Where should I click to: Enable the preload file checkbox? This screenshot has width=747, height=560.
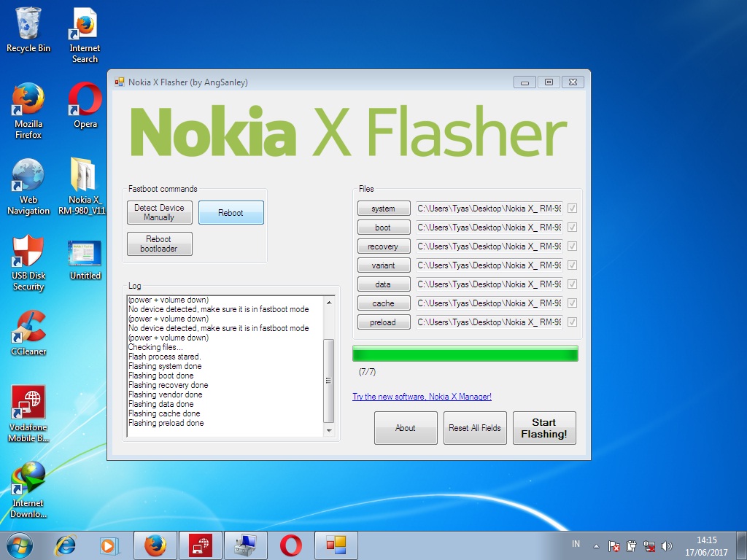[572, 322]
